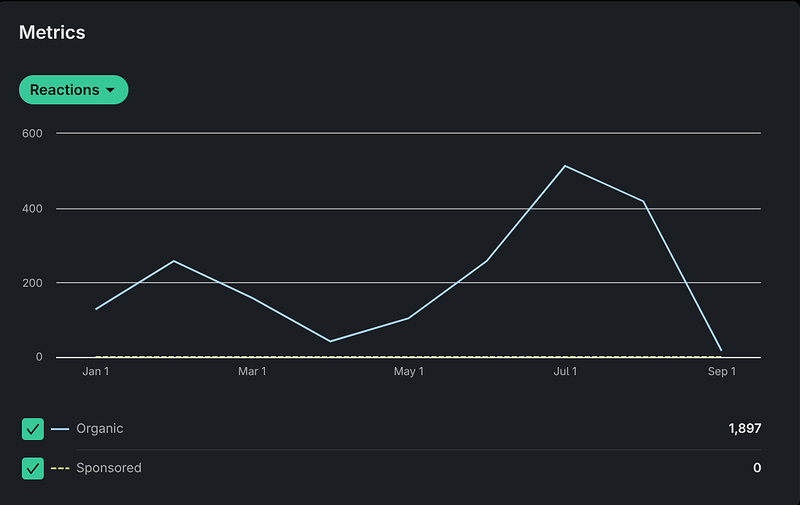Image resolution: width=800 pixels, height=505 pixels.
Task: Uncheck the Sponsored series checkbox
Action: [x=33, y=468]
